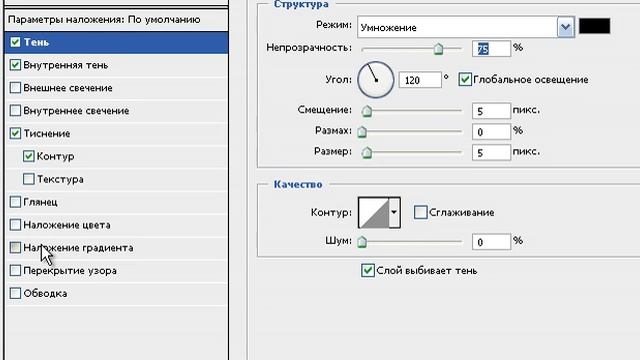This screenshot has height=360, width=640.
Task: Toggle the Контур sub-option checkbox under Тиснение
Action: [x=29, y=156]
